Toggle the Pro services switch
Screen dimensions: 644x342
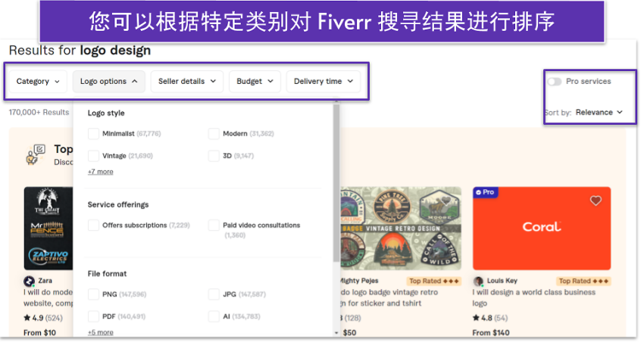pyautogui.click(x=554, y=81)
